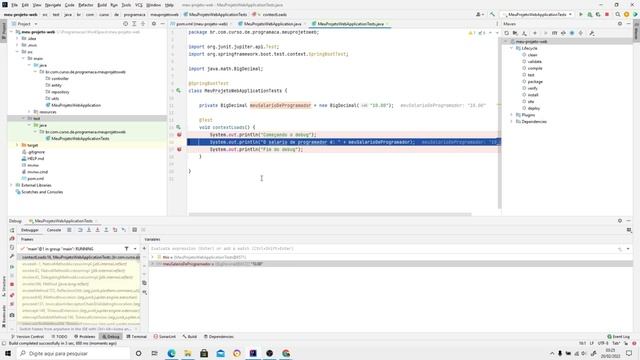
Task: Click Select Opened File target icon in Project panel
Action: point(125,24)
